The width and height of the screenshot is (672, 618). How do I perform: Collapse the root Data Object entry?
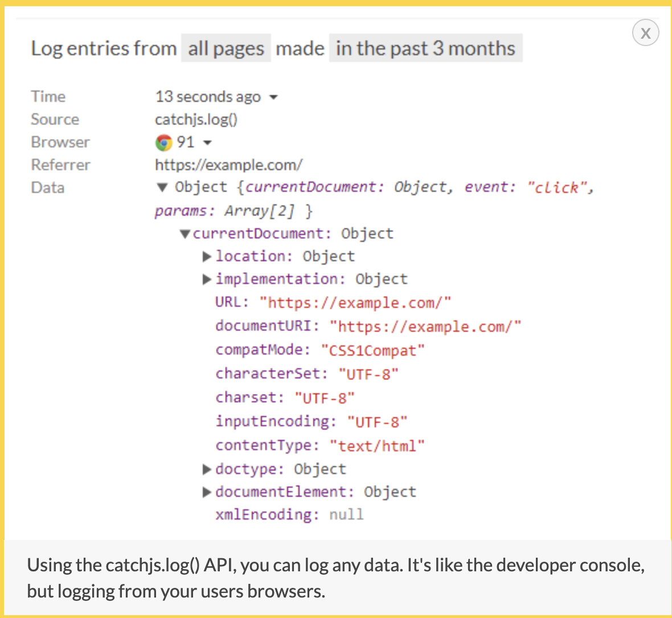pyautogui.click(x=162, y=187)
